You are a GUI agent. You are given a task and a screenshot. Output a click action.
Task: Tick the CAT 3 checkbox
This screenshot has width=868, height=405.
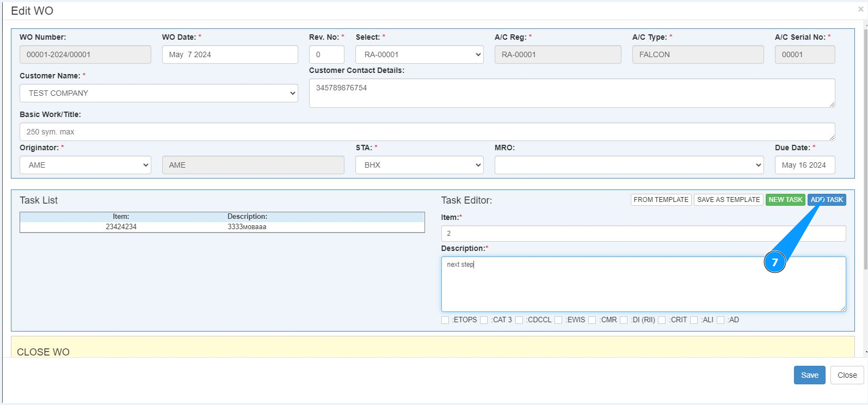(484, 320)
